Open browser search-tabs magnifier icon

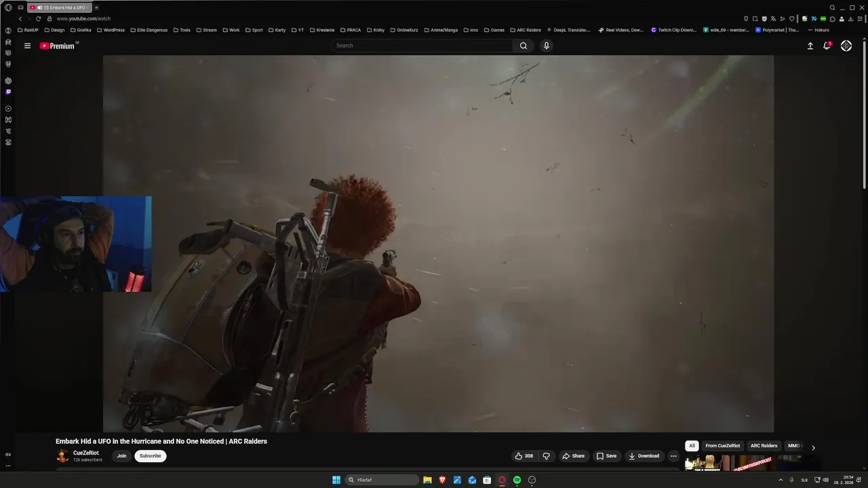832,7
